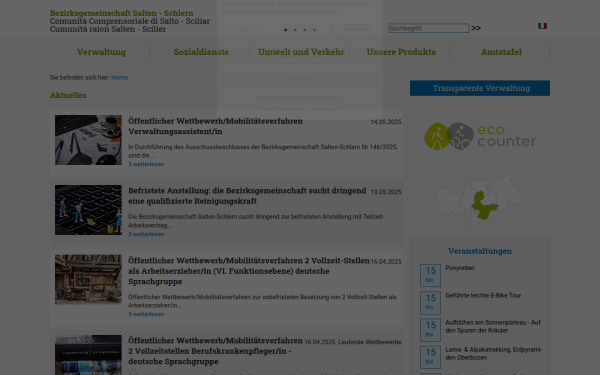Select the active dark slideshow dot
This screenshot has height=375, width=600.
(285, 30)
